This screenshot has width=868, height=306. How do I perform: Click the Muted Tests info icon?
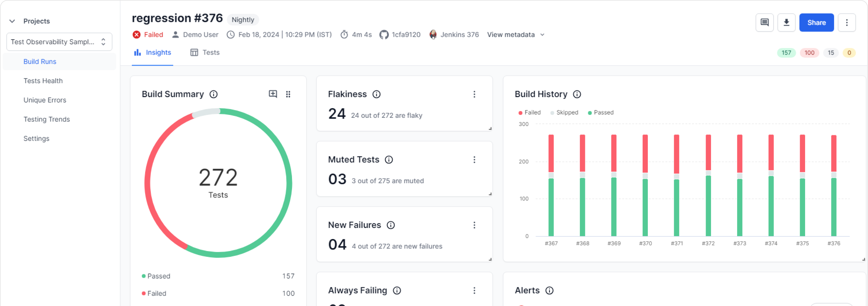[389, 160]
